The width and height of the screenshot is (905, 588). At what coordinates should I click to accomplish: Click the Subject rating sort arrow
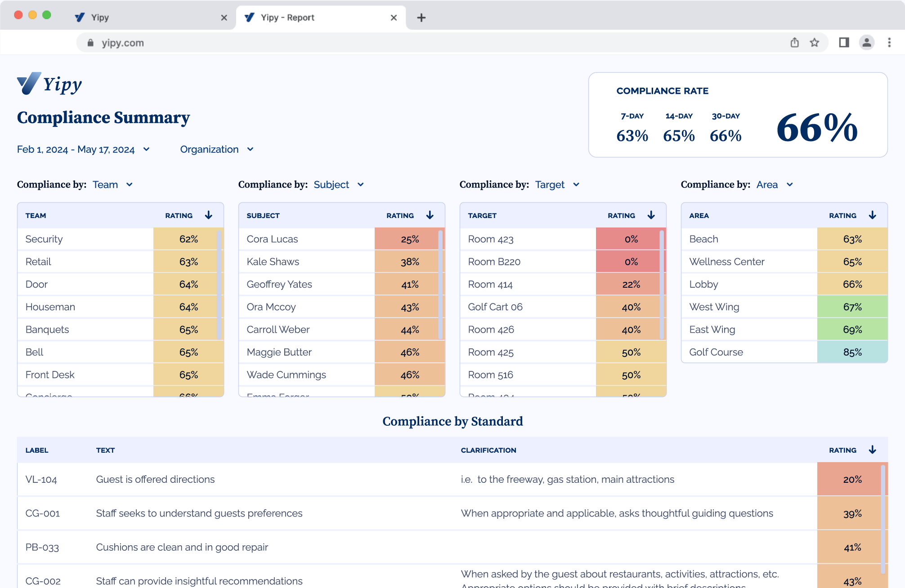[x=430, y=215]
